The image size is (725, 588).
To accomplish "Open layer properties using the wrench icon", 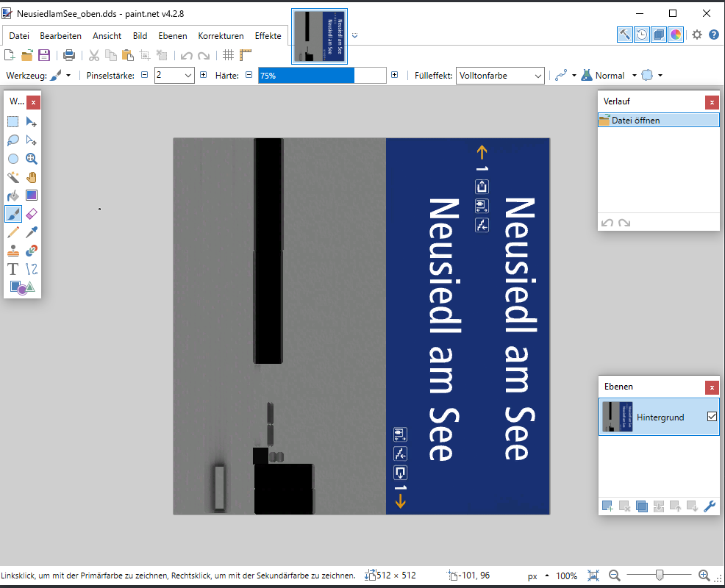I will coord(710,506).
